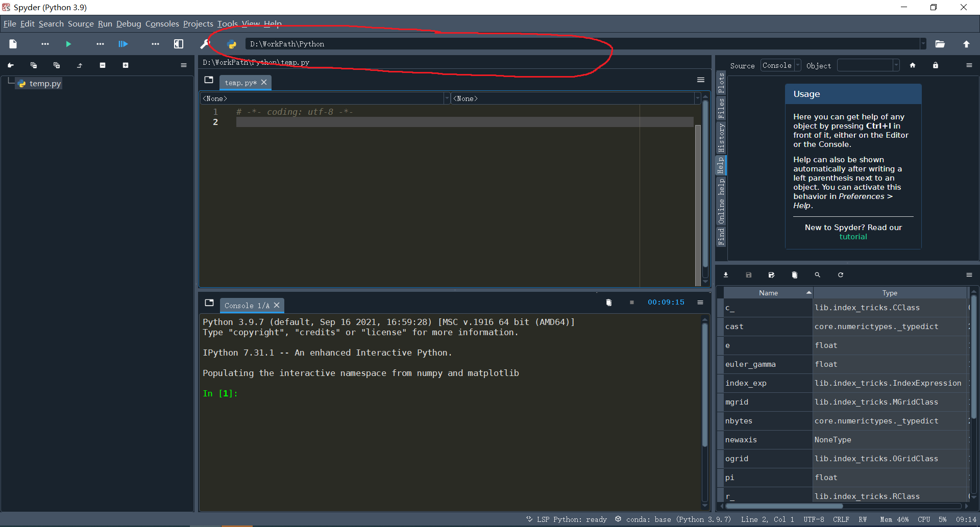Close the temp.py editor tab
This screenshot has height=527, width=980.
coord(264,82)
